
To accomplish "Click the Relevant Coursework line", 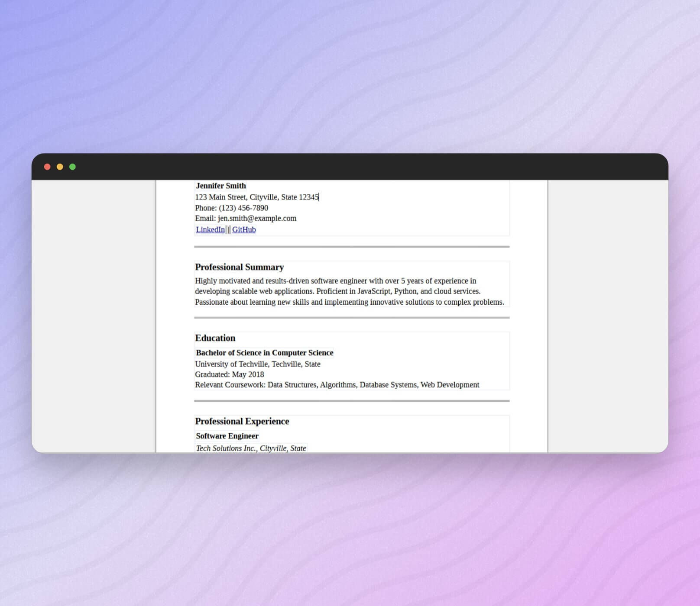I will (337, 385).
